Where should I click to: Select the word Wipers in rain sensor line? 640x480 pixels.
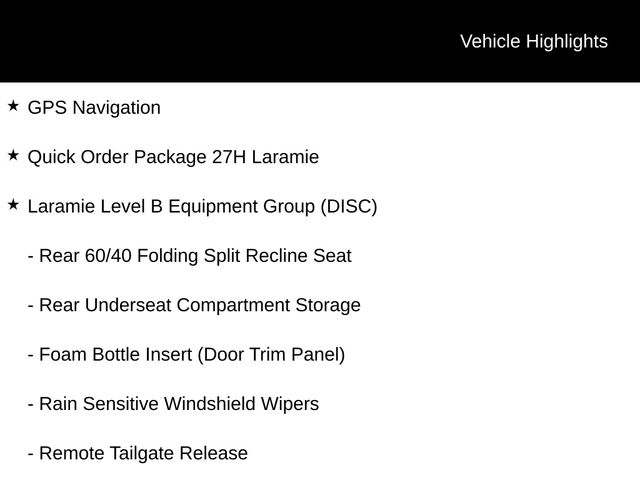coord(291,404)
